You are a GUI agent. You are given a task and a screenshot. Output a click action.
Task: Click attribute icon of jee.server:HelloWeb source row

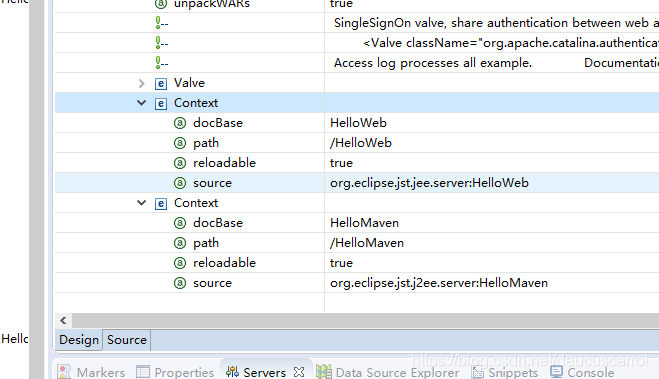pyautogui.click(x=180, y=183)
